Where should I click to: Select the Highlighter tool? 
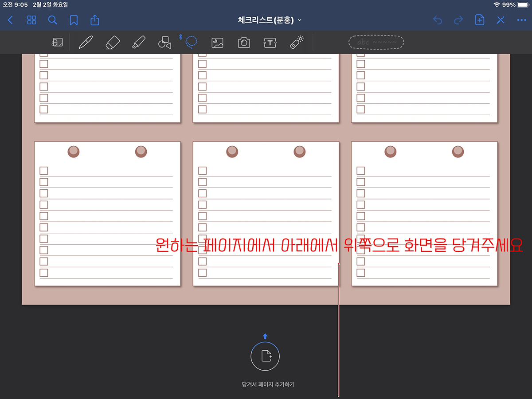click(139, 43)
